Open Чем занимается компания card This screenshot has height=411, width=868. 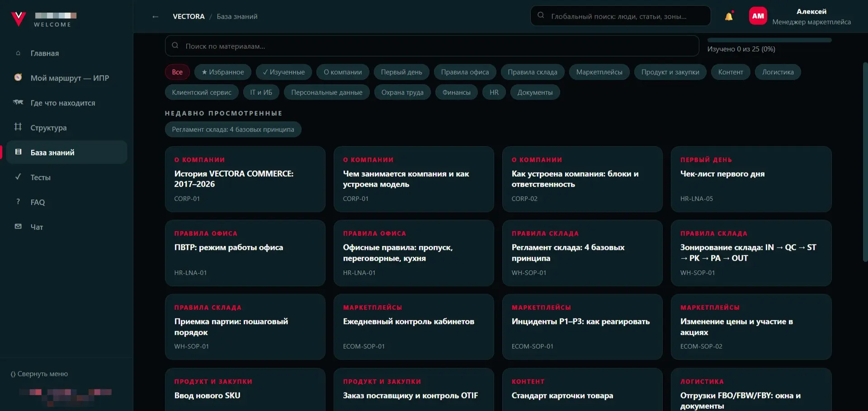pyautogui.click(x=414, y=179)
